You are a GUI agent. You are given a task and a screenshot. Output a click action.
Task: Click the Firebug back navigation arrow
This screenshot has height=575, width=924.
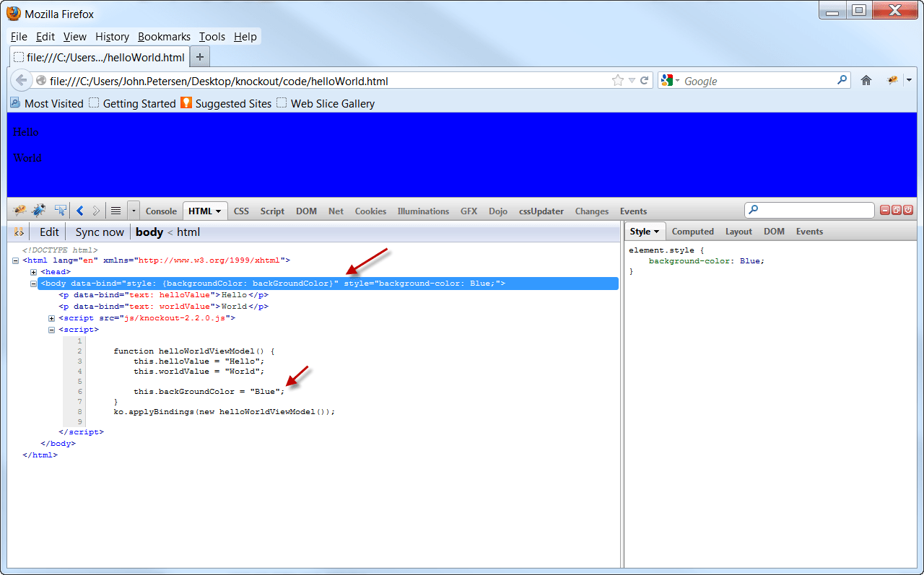tap(79, 210)
